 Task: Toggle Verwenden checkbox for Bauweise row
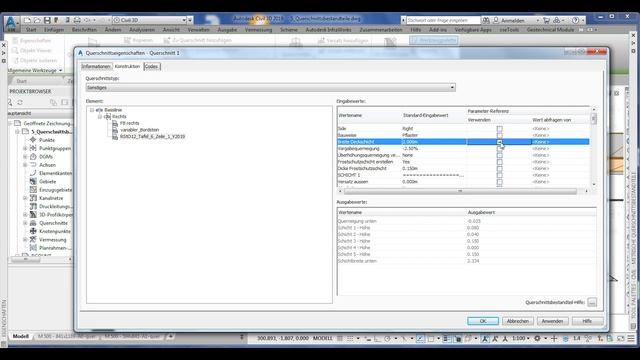[500, 135]
